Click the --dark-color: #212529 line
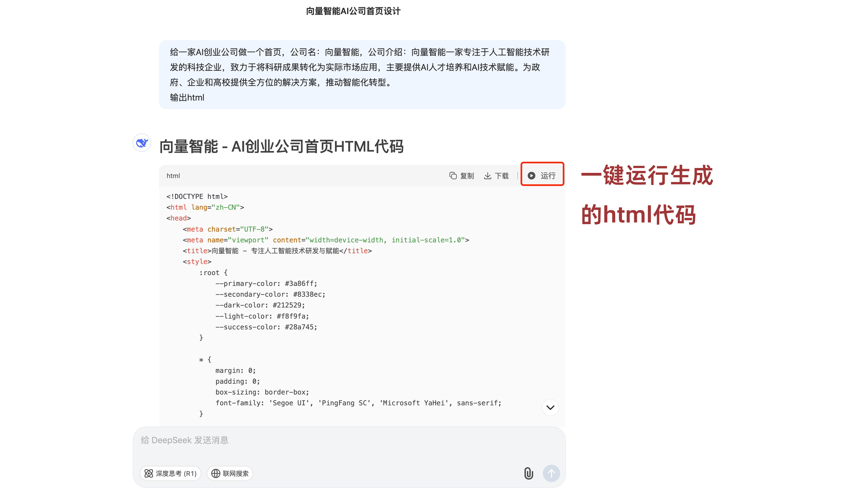 [x=260, y=305]
